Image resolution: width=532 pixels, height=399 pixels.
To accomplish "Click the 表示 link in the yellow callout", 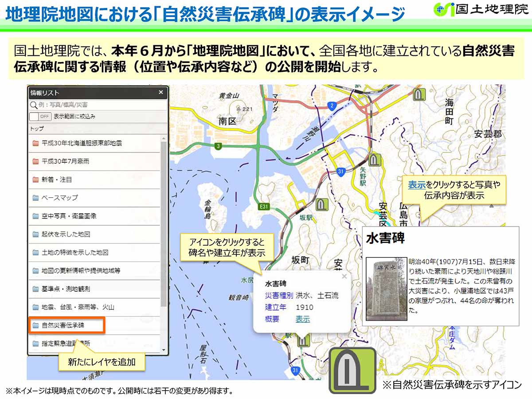I will tap(417, 185).
